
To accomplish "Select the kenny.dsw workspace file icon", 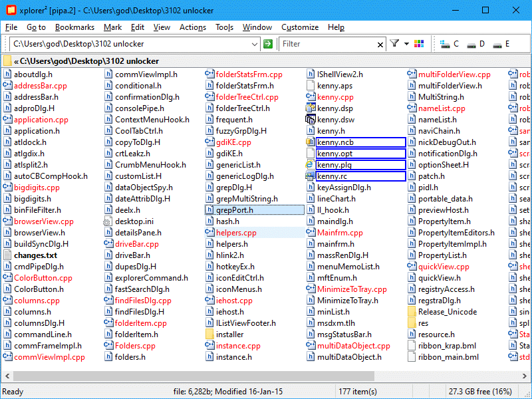I will tap(310, 120).
